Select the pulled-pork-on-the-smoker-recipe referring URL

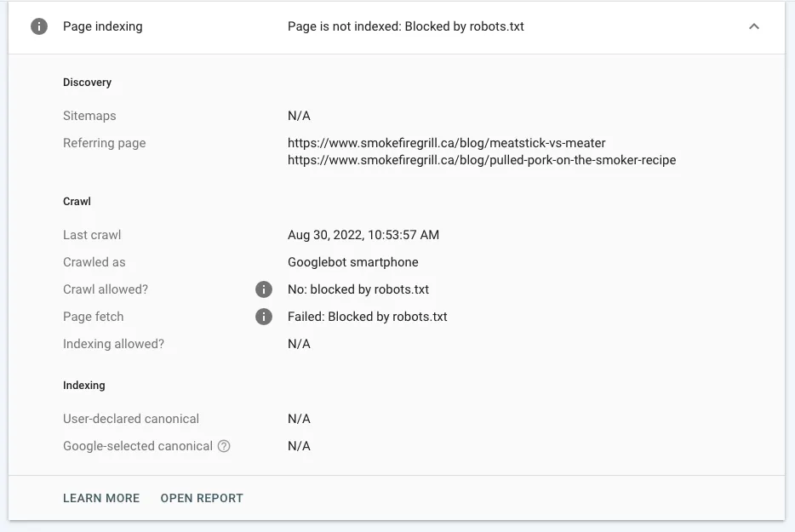(x=482, y=160)
